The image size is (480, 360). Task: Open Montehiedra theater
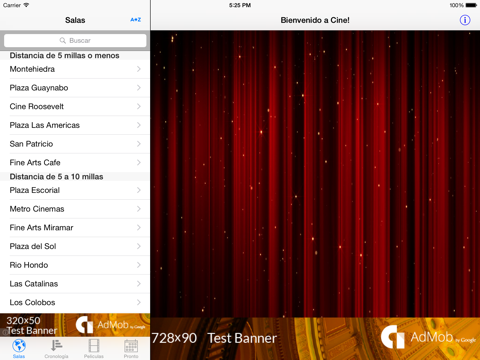click(75, 69)
